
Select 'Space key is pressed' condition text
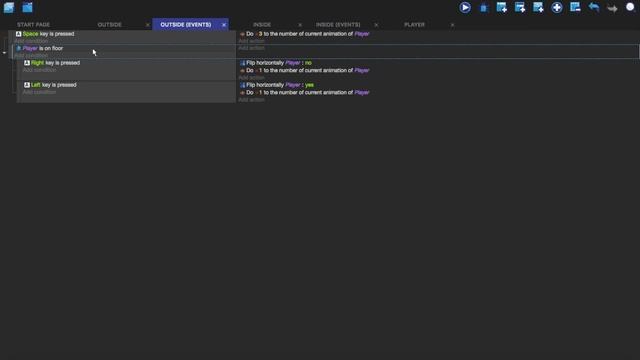49,34
